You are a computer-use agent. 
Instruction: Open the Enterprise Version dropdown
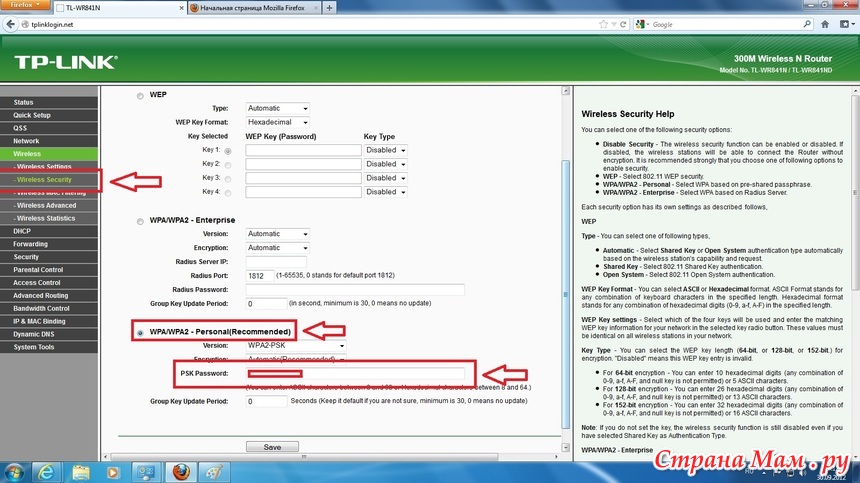click(x=278, y=234)
